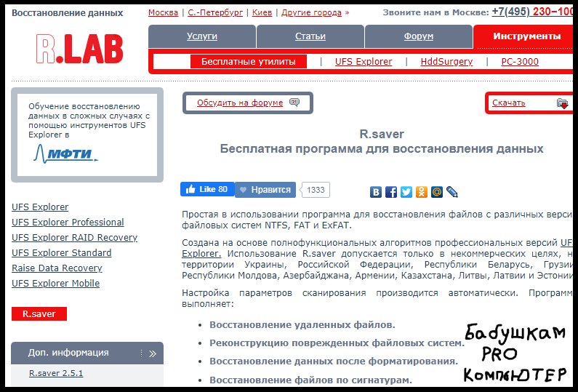The height and width of the screenshot is (392, 578).
Task: Open UFS Explorer Professional link
Action: (68, 223)
